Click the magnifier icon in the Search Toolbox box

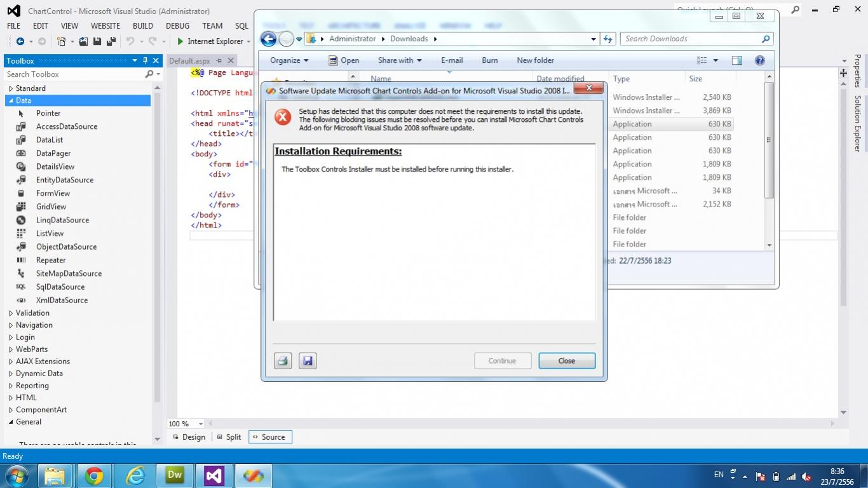tap(149, 74)
